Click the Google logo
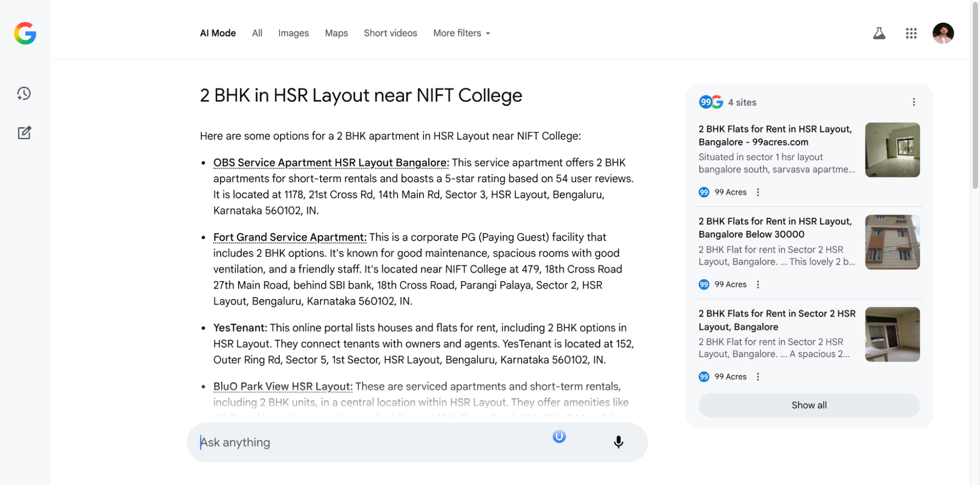Image resolution: width=980 pixels, height=485 pixels. [25, 33]
